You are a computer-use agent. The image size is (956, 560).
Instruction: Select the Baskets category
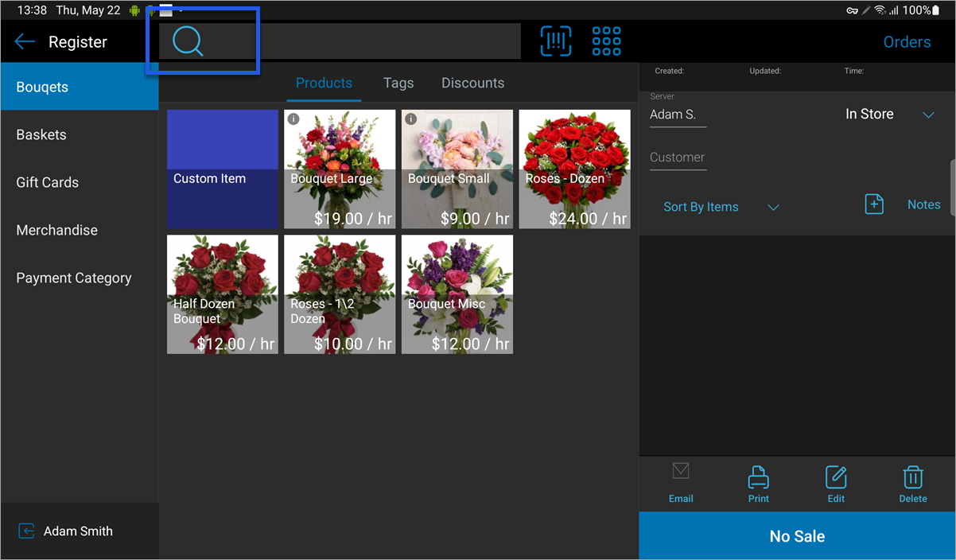point(41,134)
